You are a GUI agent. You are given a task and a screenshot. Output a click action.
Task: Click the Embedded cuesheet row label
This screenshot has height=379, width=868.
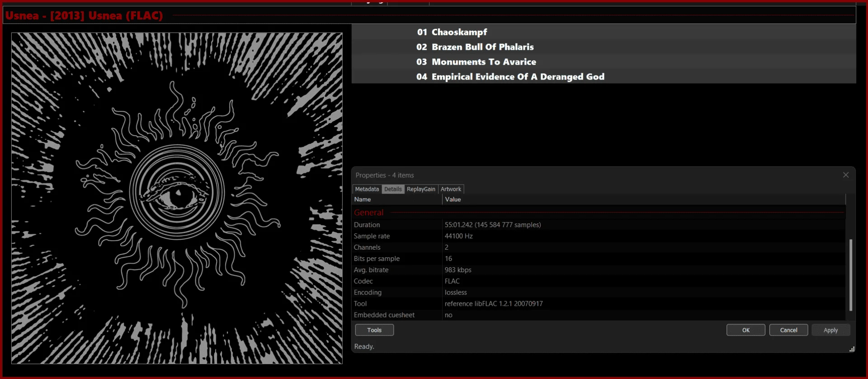click(384, 315)
